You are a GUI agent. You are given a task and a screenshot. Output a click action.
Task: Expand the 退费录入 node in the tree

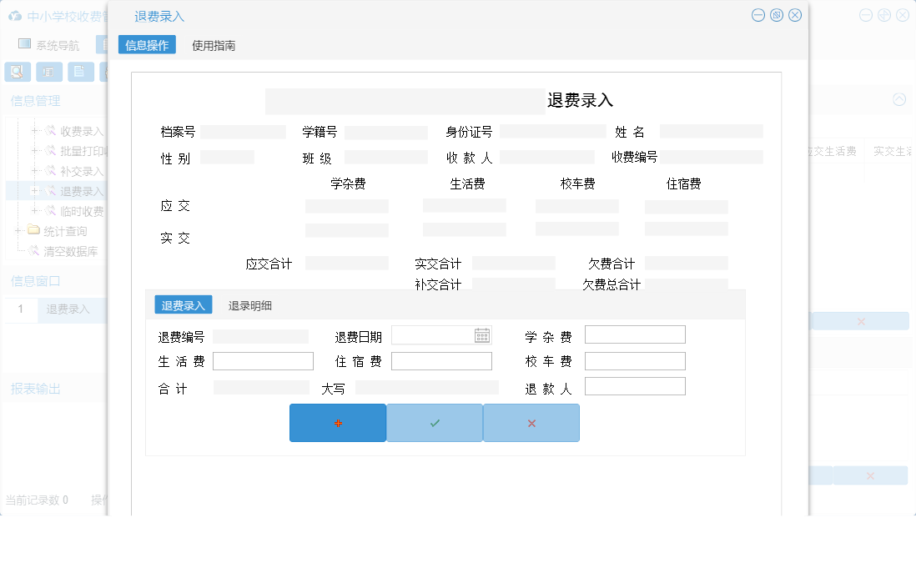pyautogui.click(x=34, y=191)
